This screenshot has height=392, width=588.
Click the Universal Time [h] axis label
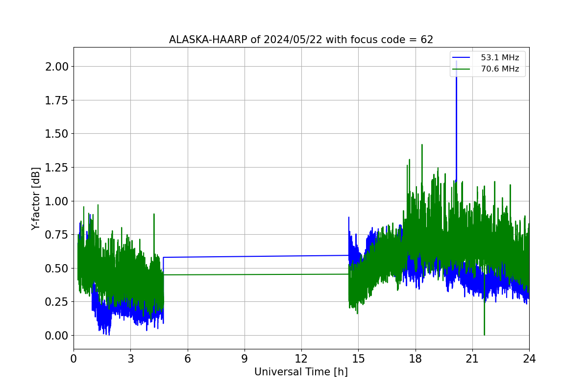click(x=301, y=372)
